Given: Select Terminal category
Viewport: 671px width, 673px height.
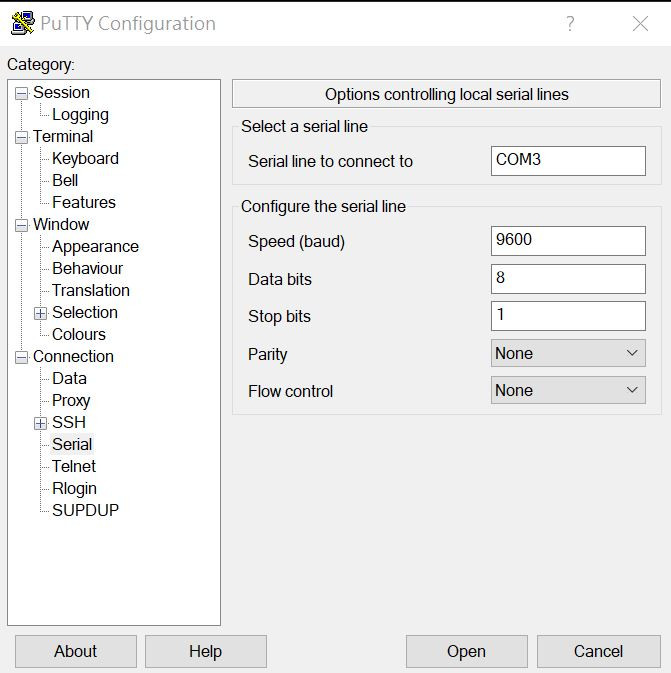Looking at the screenshot, I should click(63, 136).
